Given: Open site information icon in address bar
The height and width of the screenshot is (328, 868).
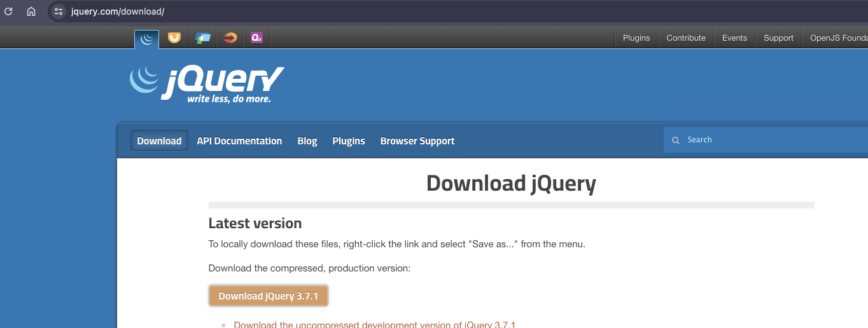Looking at the screenshot, I should click(x=59, y=11).
